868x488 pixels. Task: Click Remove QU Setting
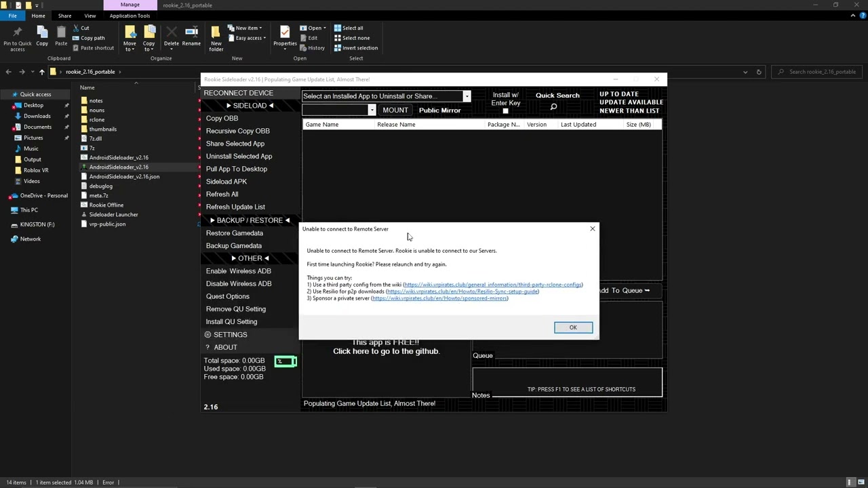pos(235,309)
